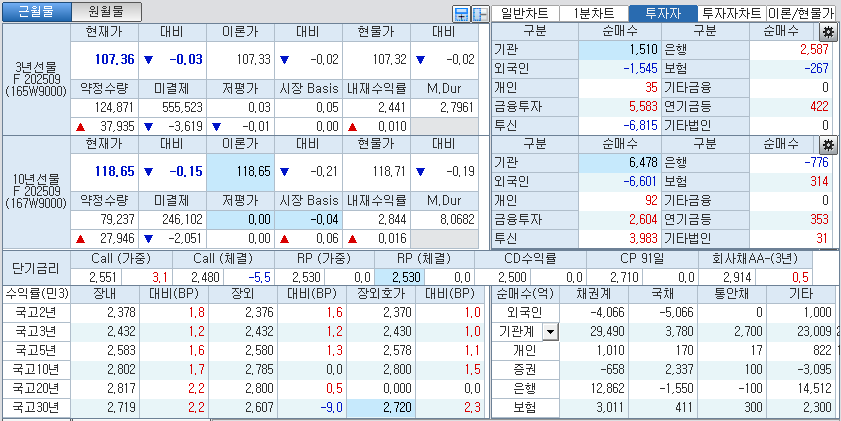This screenshot has height=421, width=841.
Task: Click 3년선물 theoretical price 107.33
Action: click(x=254, y=60)
